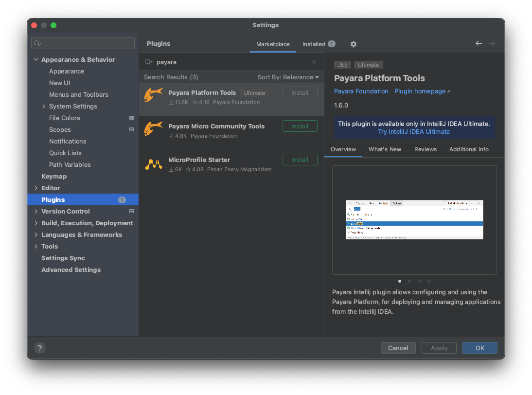Click the search magnifier icon in plugin search
The height and width of the screenshot is (395, 532).
tap(149, 62)
